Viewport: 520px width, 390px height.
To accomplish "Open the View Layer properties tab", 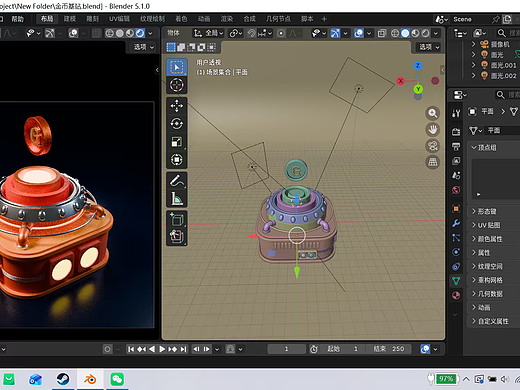I will (x=456, y=161).
